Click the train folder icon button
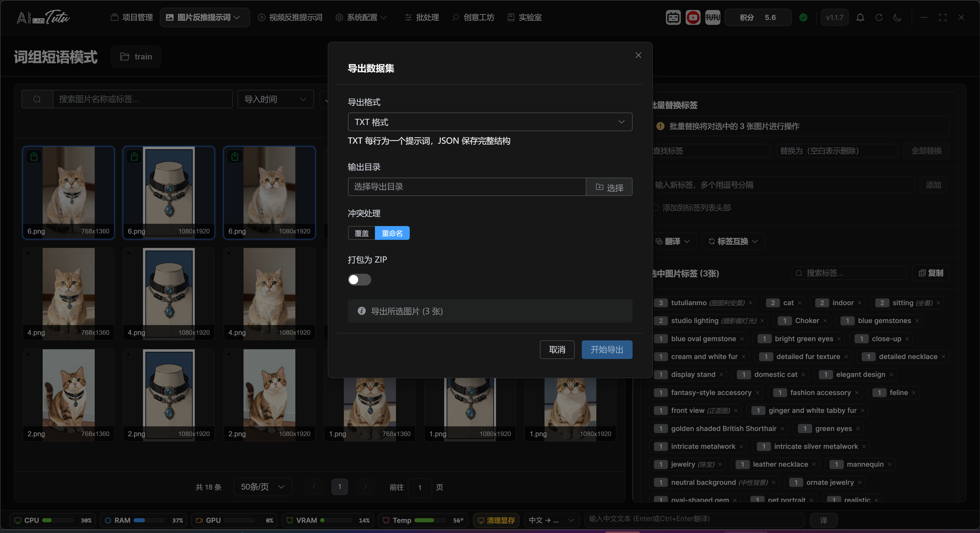The height and width of the screenshot is (533, 980). pos(136,57)
